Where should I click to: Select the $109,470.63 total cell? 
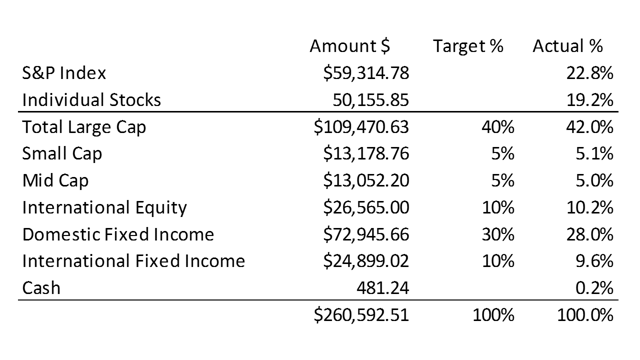361,127
